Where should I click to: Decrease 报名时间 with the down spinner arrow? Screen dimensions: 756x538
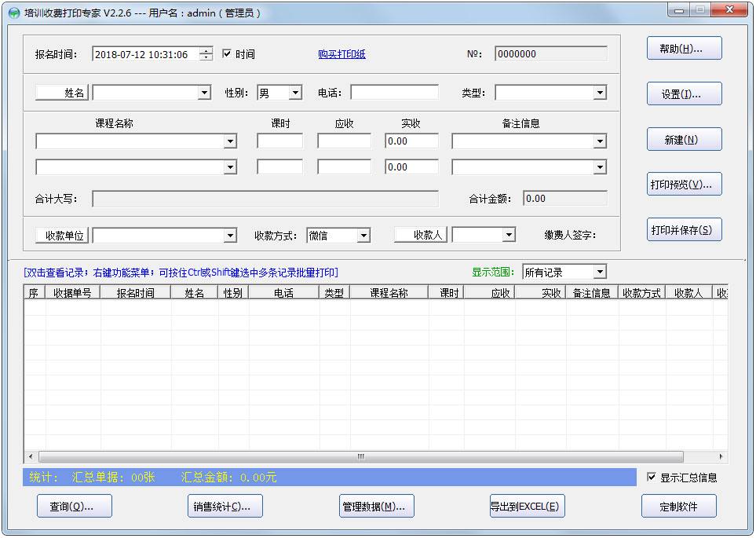(x=206, y=57)
